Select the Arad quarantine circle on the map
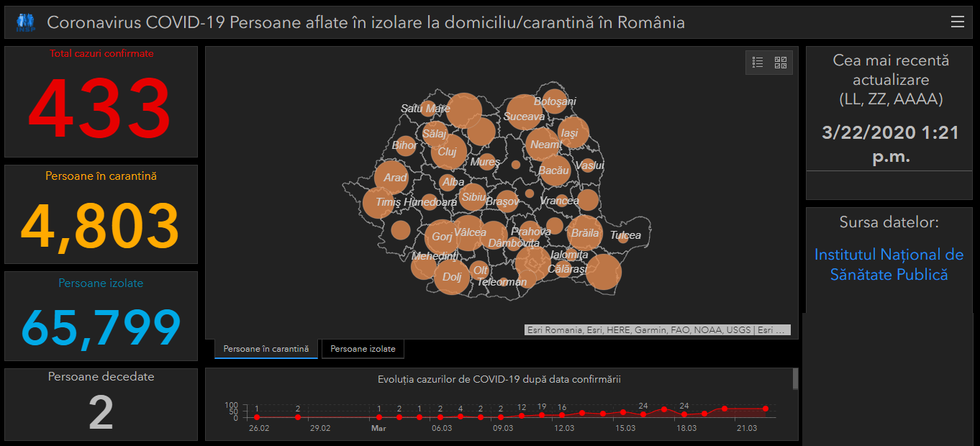 pyautogui.click(x=391, y=177)
